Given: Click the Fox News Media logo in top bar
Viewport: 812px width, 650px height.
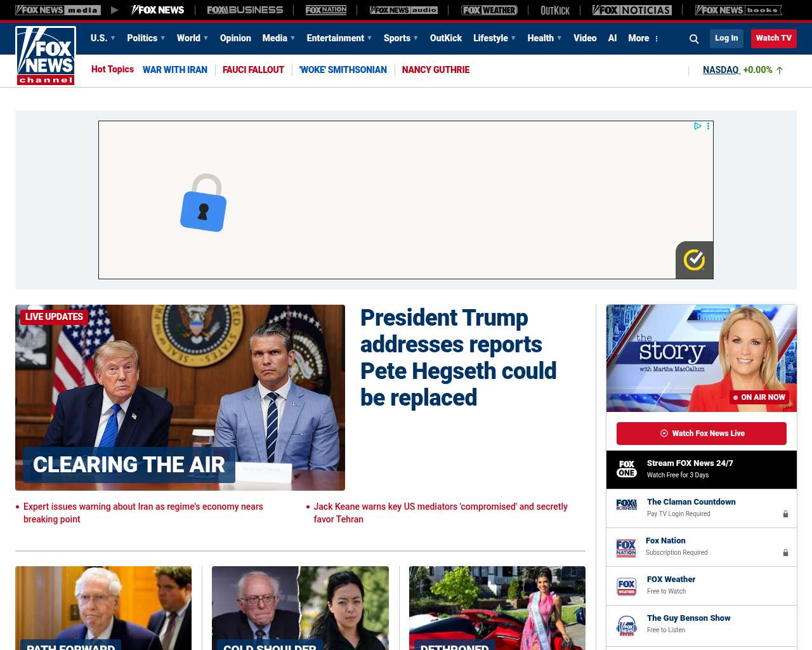Looking at the screenshot, I should pyautogui.click(x=58, y=10).
